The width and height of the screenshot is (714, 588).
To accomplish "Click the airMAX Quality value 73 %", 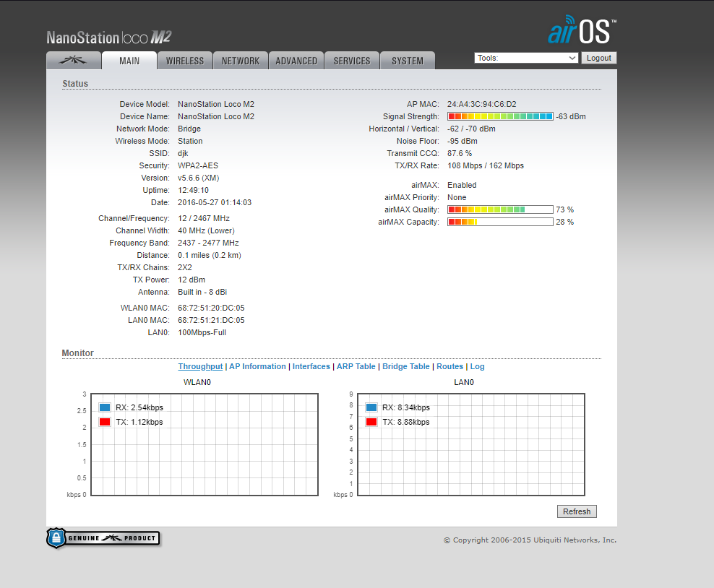I will click(564, 209).
